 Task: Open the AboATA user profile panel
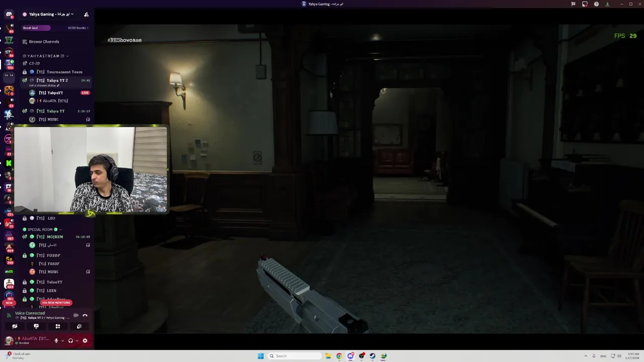28,340
